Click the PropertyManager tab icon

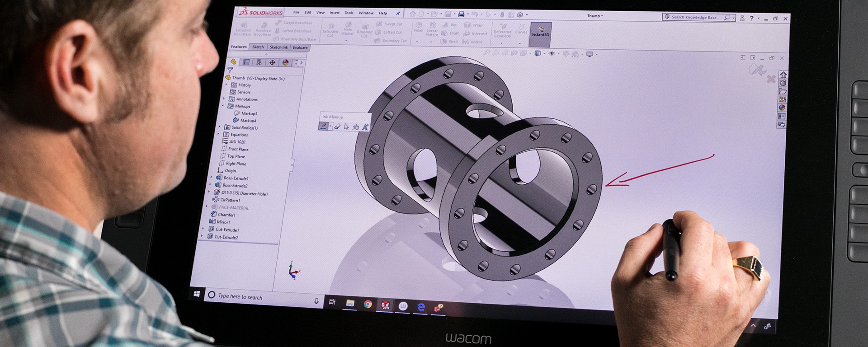(246, 62)
